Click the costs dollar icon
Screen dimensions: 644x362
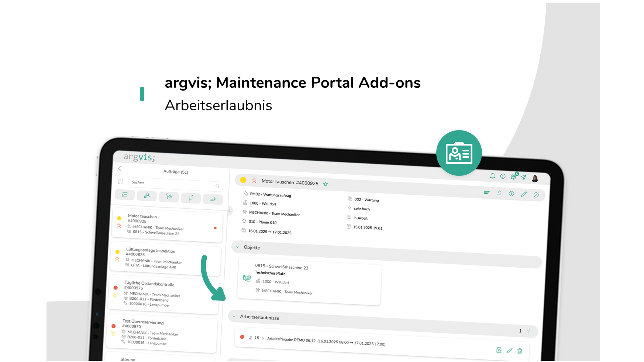pos(499,194)
